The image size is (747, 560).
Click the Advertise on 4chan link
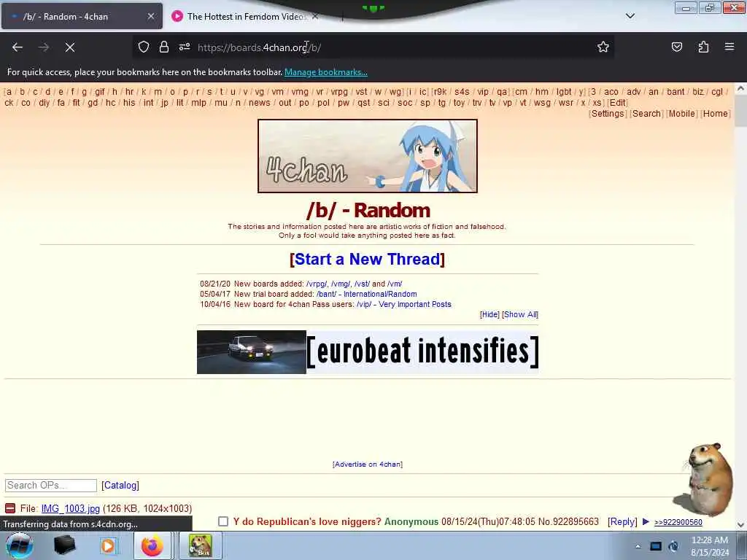click(368, 464)
